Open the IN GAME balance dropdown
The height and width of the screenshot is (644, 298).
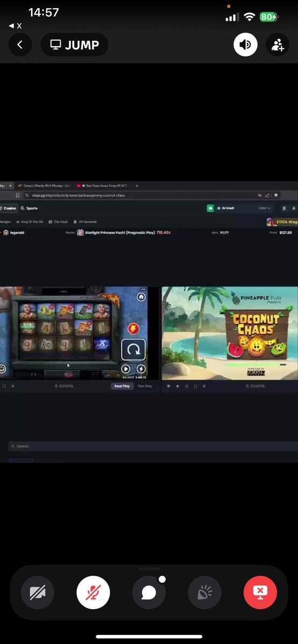pyautogui.click(x=245, y=208)
